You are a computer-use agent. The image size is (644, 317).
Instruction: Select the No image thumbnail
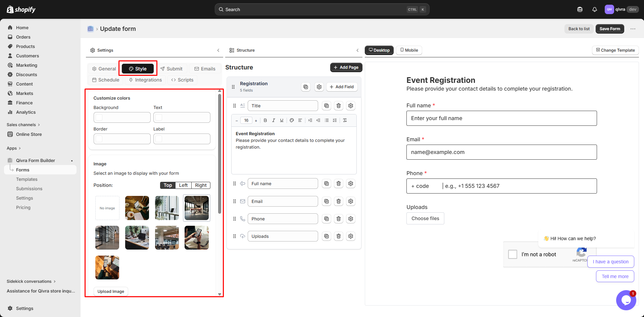click(x=107, y=208)
